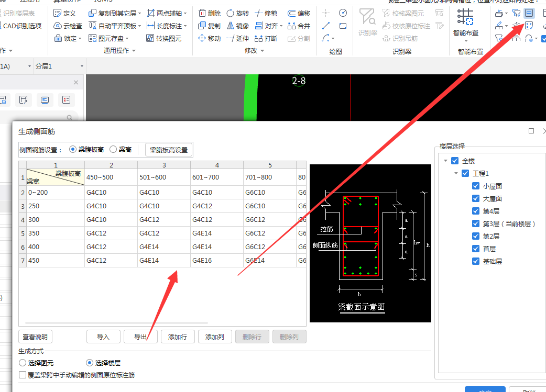Click the 删除 delete tool

coord(209,13)
